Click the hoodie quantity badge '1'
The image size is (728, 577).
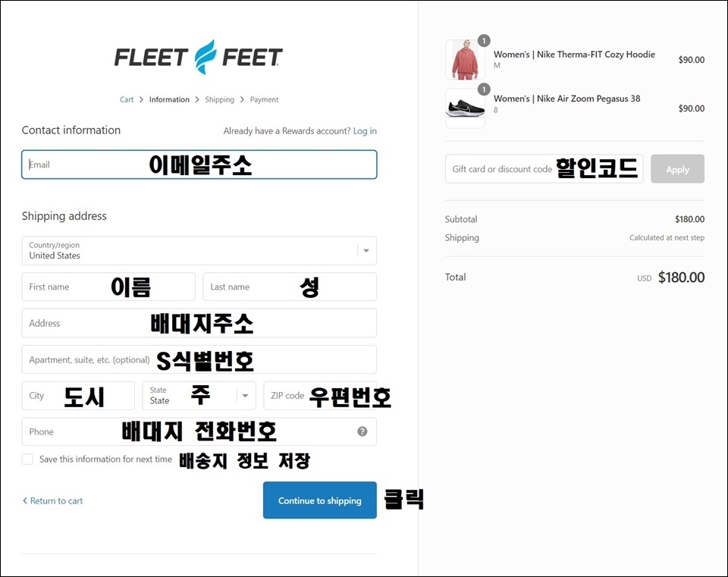pos(484,40)
